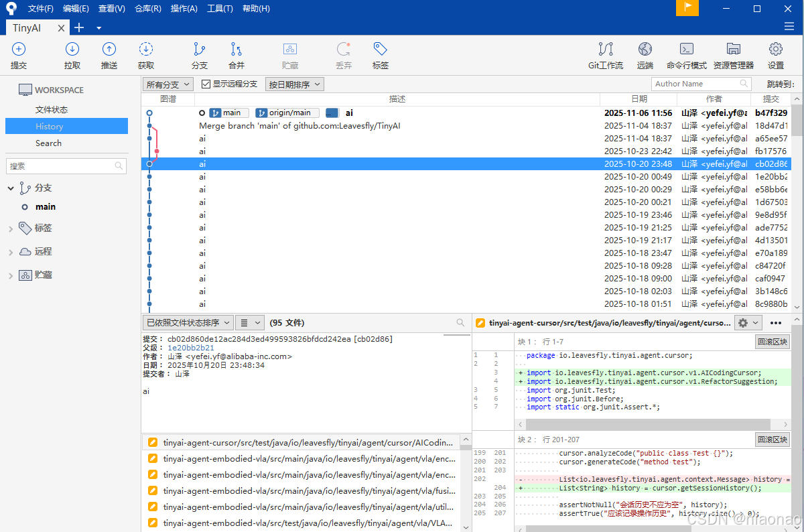Screen dimensions: 804x532
Task: Open the hamburger menu at top right
Action: pos(789,27)
